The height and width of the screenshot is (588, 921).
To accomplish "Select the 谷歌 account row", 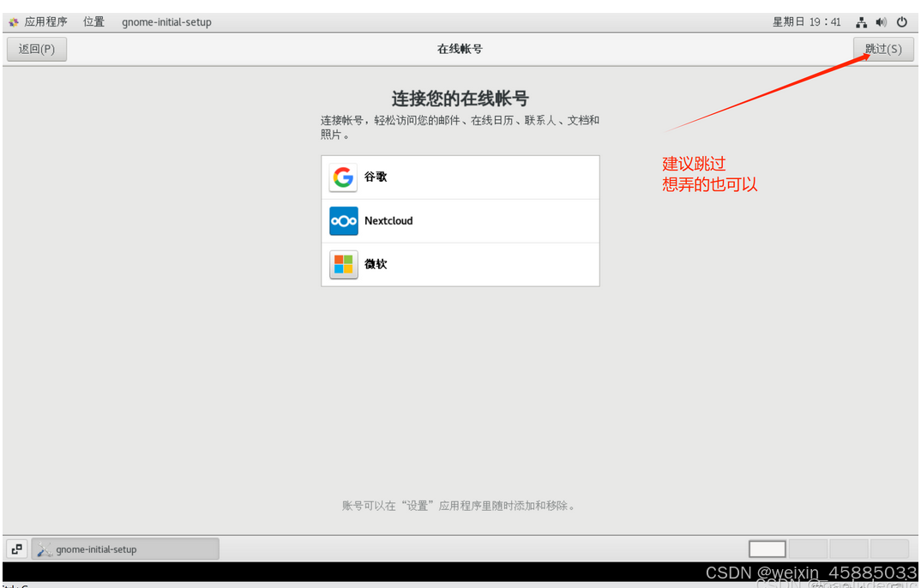I will click(x=460, y=177).
